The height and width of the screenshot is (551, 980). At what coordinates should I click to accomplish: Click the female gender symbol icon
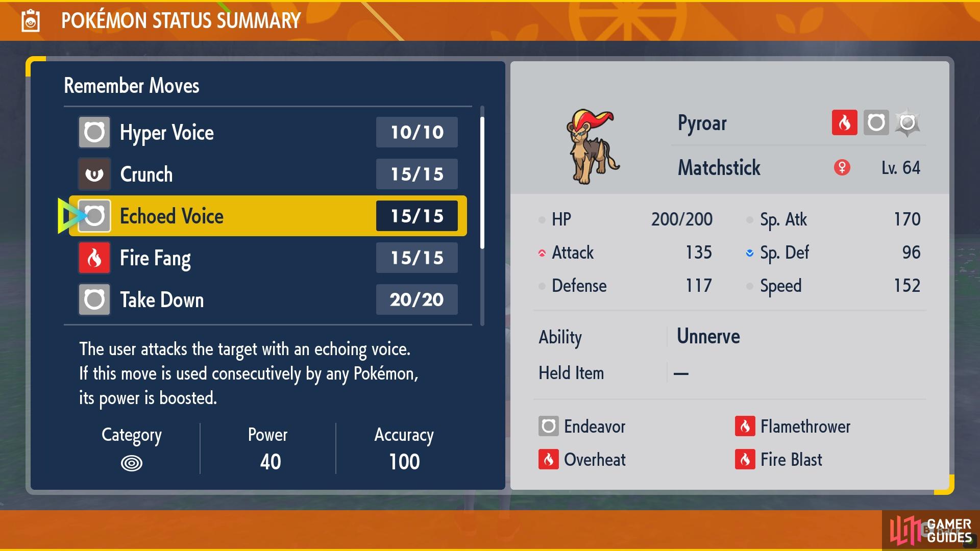[843, 167]
